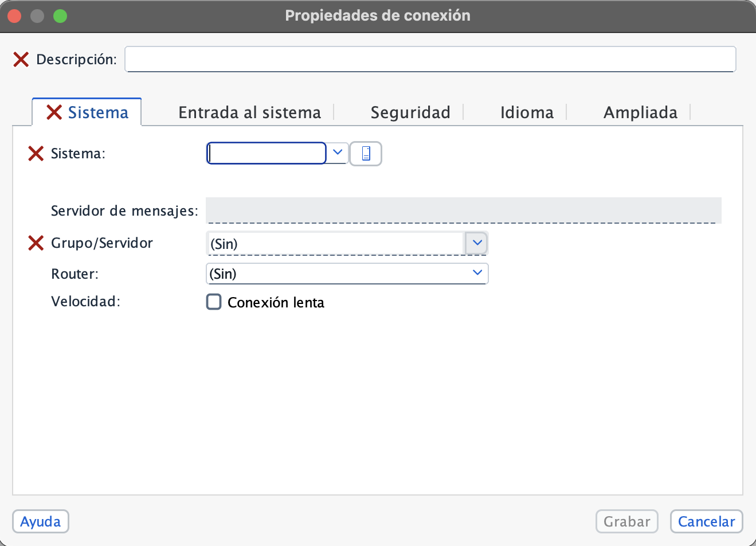Click the red error icon beside the Sistema field label
This screenshot has height=546, width=756.
tap(36, 153)
